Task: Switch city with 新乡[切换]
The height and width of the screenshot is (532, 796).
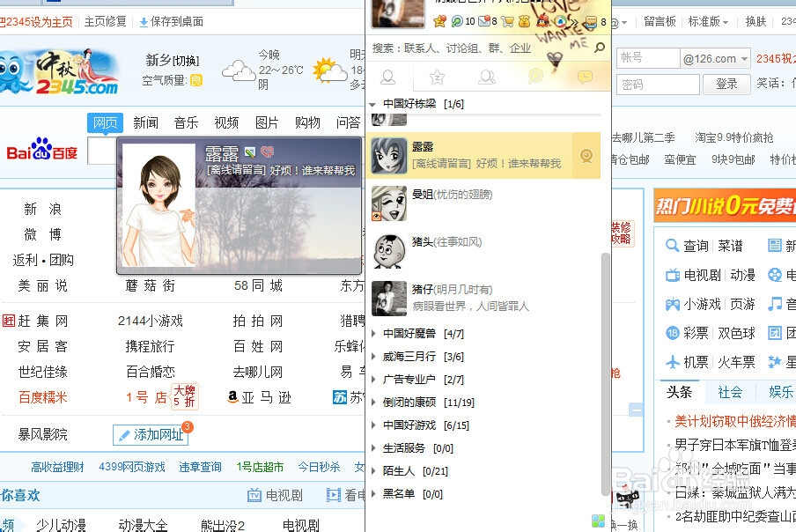Action: 172,61
